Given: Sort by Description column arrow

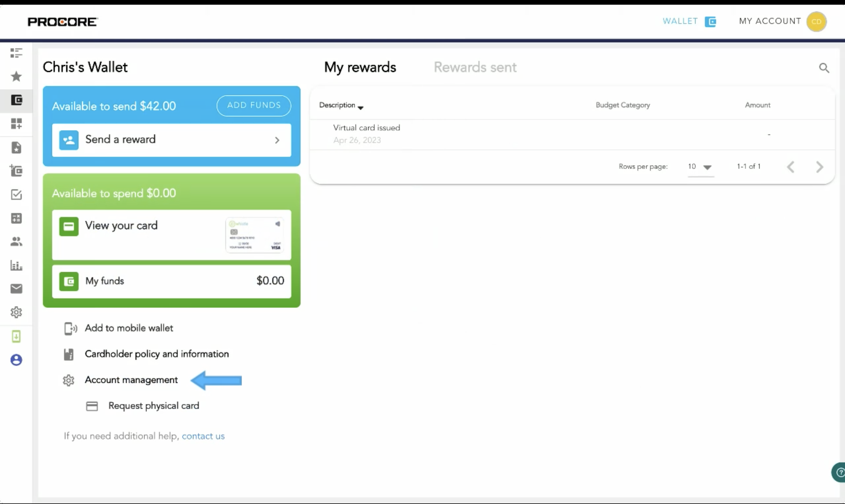Looking at the screenshot, I should 361,107.
